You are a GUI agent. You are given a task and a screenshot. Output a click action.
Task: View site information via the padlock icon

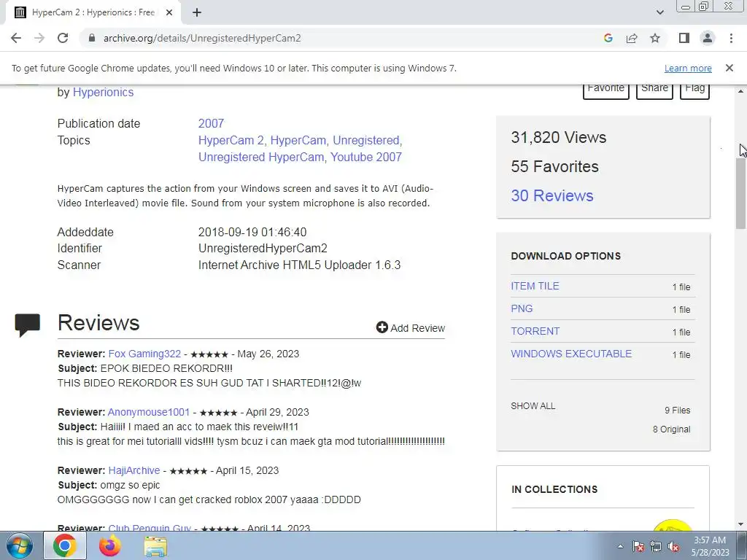click(x=92, y=38)
